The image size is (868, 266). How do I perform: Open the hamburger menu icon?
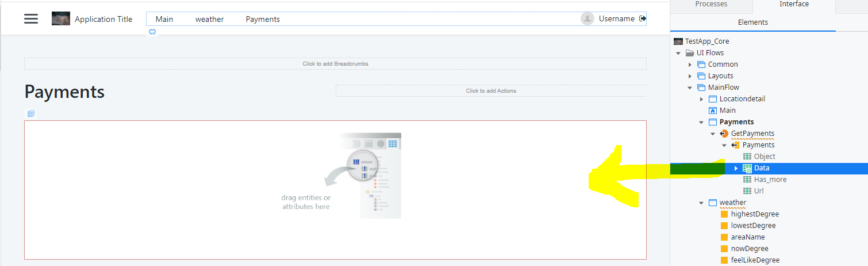click(x=31, y=18)
